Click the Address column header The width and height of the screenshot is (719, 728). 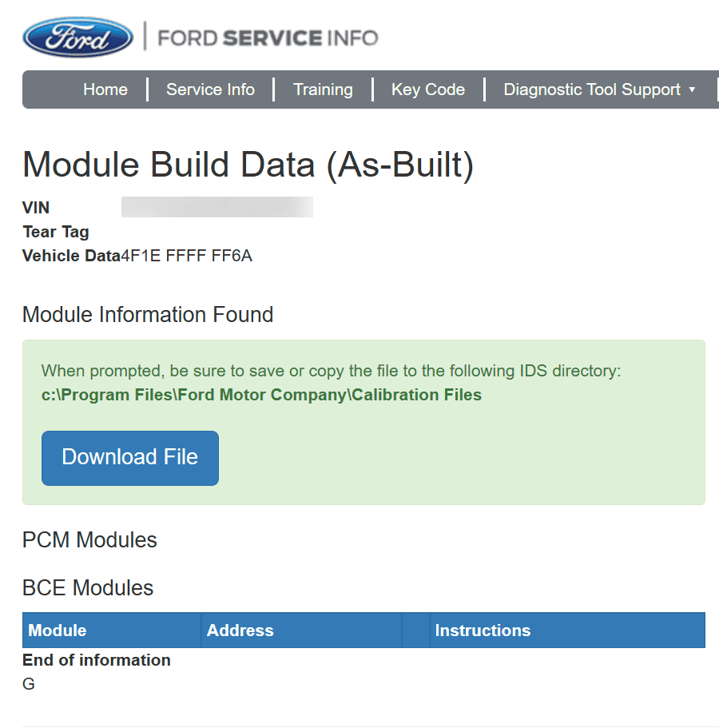tap(240, 631)
